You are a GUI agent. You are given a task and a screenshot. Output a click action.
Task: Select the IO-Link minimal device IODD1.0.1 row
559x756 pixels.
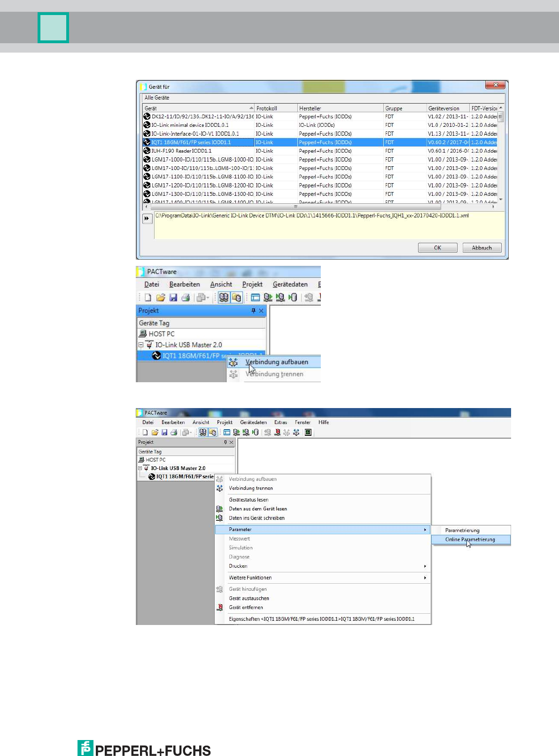[320, 125]
